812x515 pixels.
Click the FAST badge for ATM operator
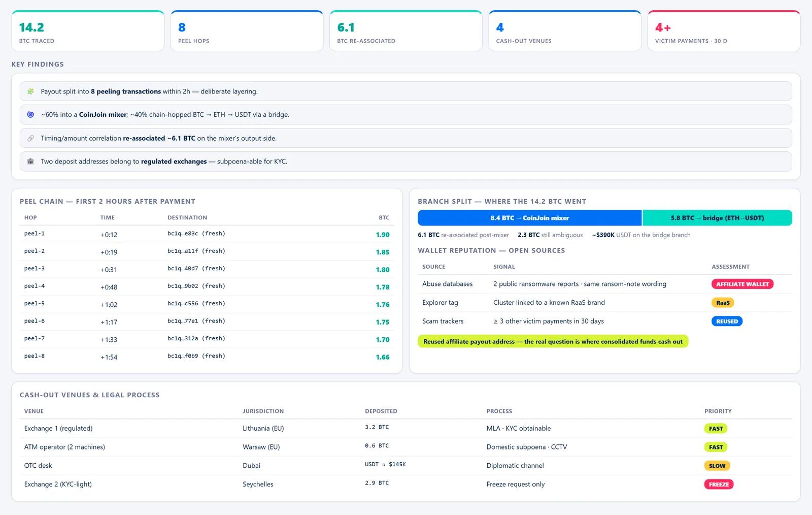click(x=716, y=447)
